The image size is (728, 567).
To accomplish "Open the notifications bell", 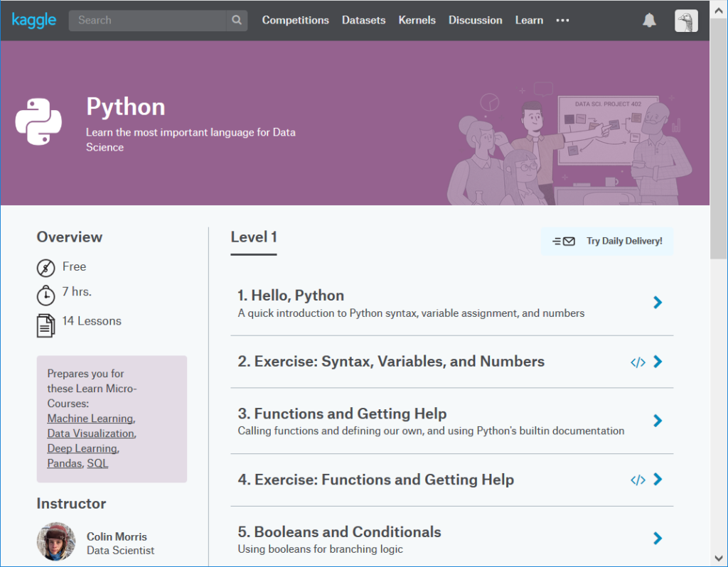I will tap(649, 21).
